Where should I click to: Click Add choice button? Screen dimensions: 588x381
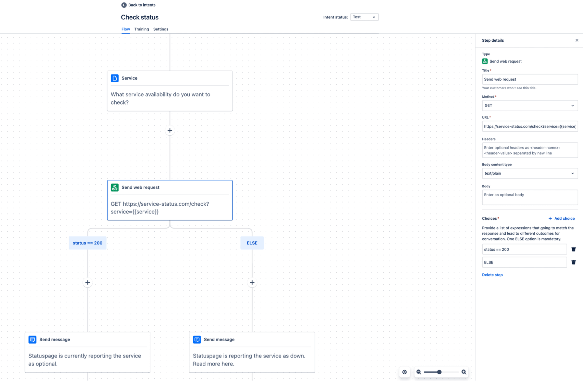point(562,218)
